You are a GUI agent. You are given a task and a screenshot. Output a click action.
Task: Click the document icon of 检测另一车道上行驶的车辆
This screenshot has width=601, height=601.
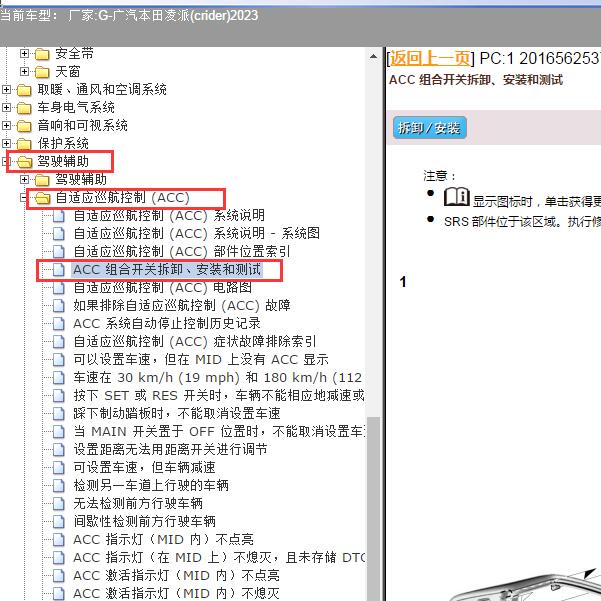59,486
